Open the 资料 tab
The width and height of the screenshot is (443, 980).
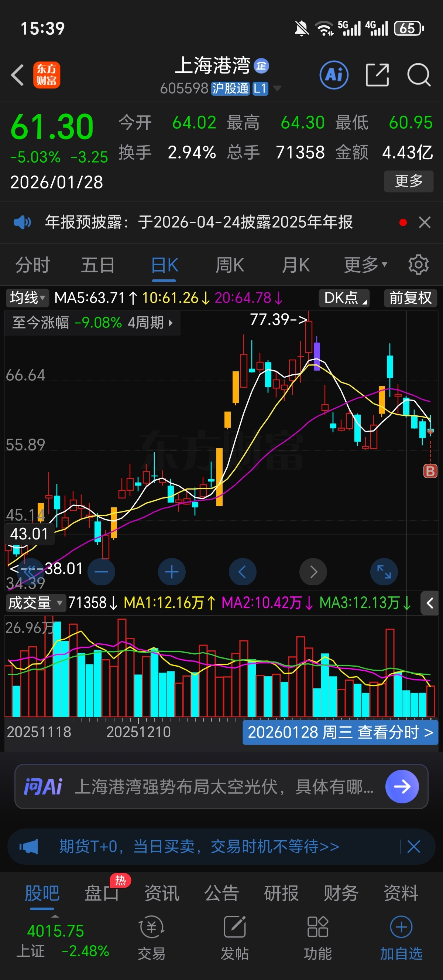[x=401, y=893]
